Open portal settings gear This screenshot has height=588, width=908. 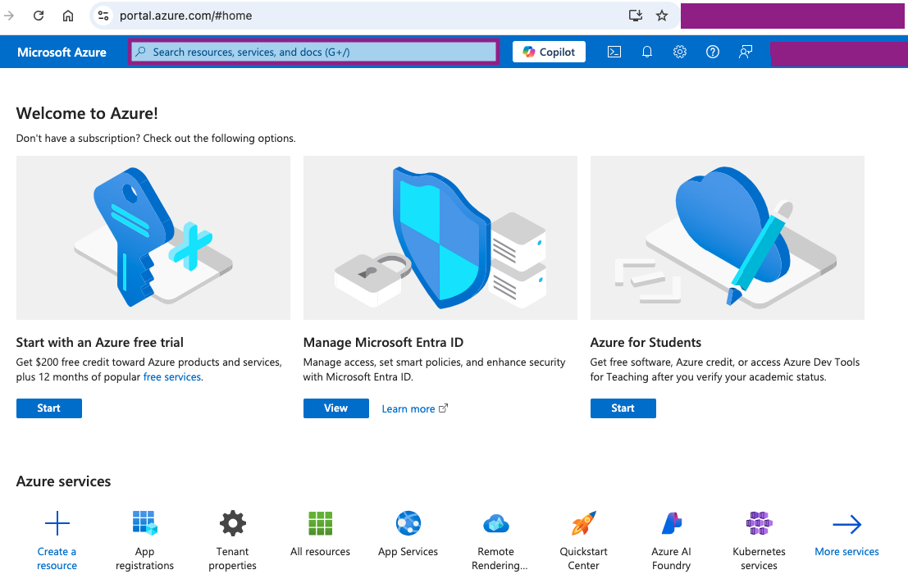click(x=680, y=52)
